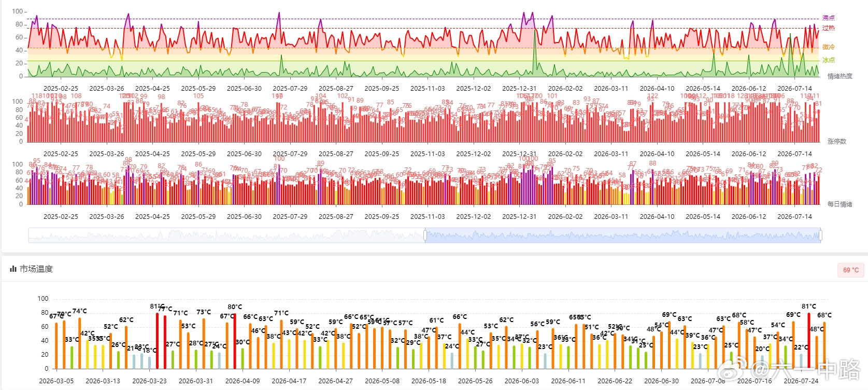Grab the right handle of the zoom slider
The width and height of the screenshot is (868, 390).
[x=821, y=235]
